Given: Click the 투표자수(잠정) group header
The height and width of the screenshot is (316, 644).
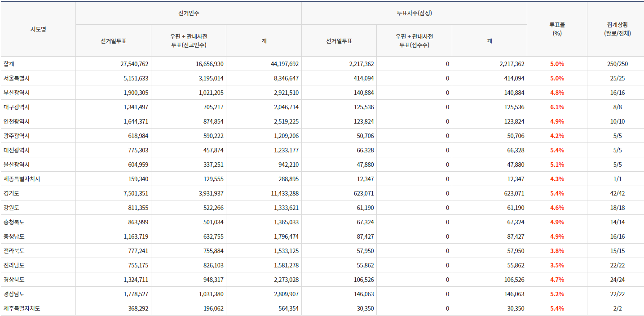Looking at the screenshot, I should 414,13.
